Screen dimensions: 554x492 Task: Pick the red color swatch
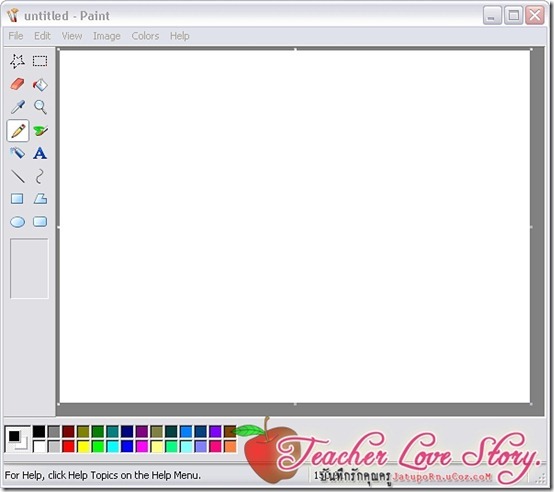[69, 446]
